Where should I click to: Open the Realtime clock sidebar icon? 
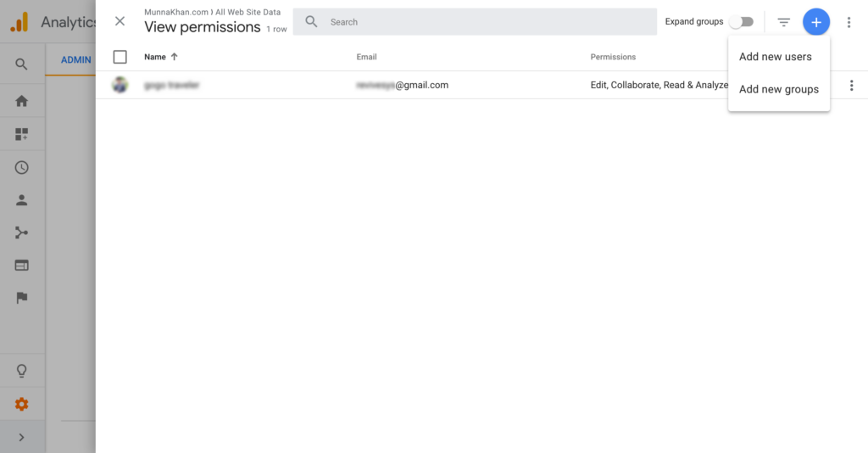pyautogui.click(x=22, y=167)
